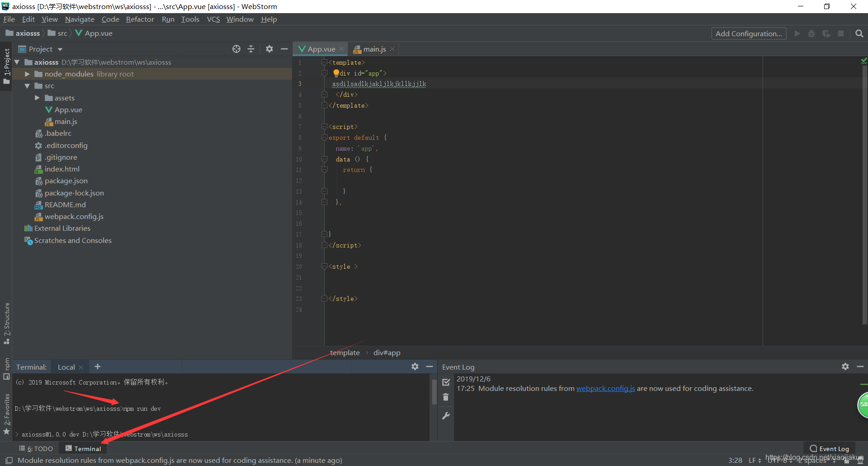Collapse the axiosss project root node
The image size is (868, 466).
(17, 62)
